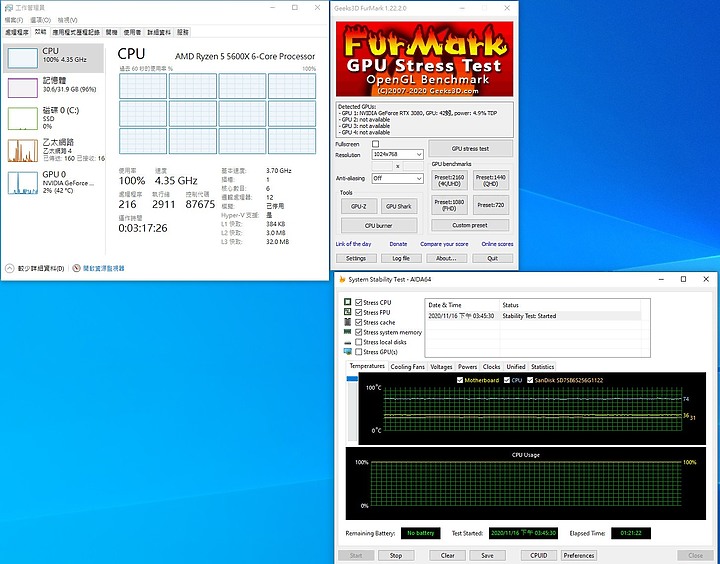The width and height of the screenshot is (720, 564).
Task: Switch to the Unified tab in AIDA64
Action: (516, 367)
